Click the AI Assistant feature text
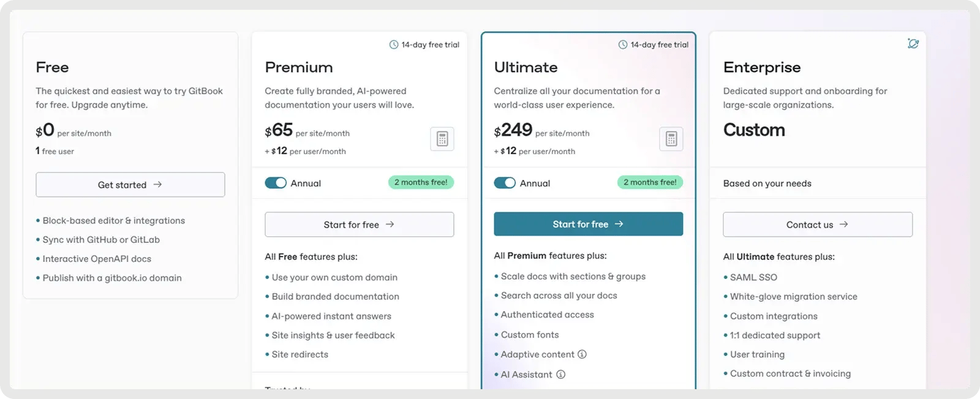 click(x=526, y=375)
